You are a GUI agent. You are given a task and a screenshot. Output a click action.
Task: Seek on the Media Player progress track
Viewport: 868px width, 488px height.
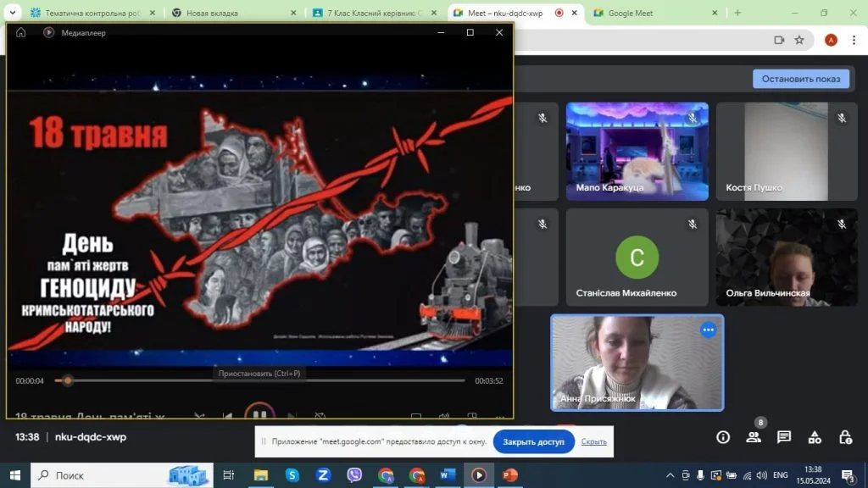tap(259, 380)
